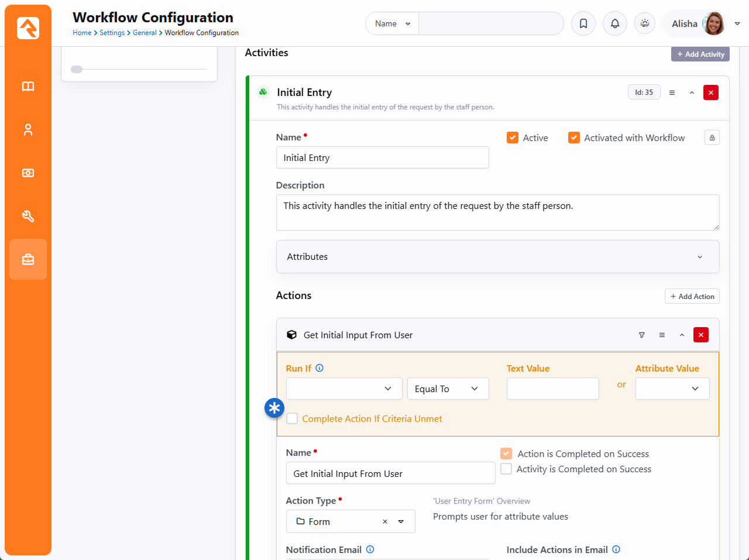Click the Add Action button

click(x=692, y=297)
